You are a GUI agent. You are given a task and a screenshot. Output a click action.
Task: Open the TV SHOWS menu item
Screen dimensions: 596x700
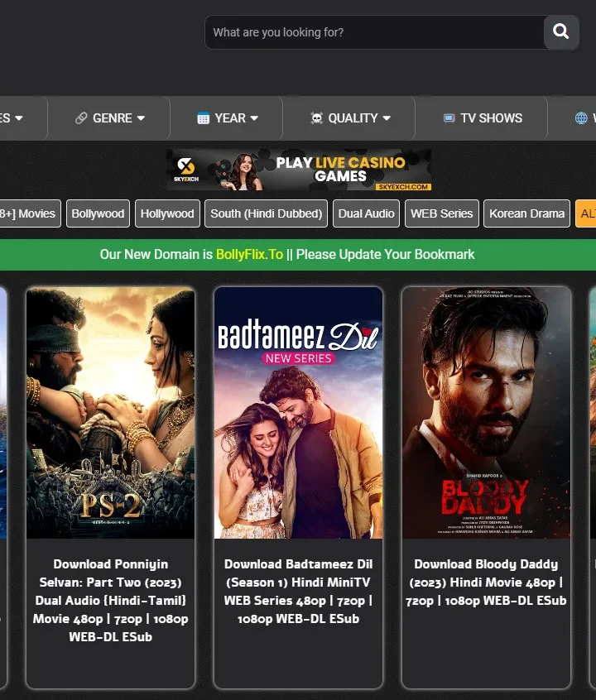(x=482, y=118)
